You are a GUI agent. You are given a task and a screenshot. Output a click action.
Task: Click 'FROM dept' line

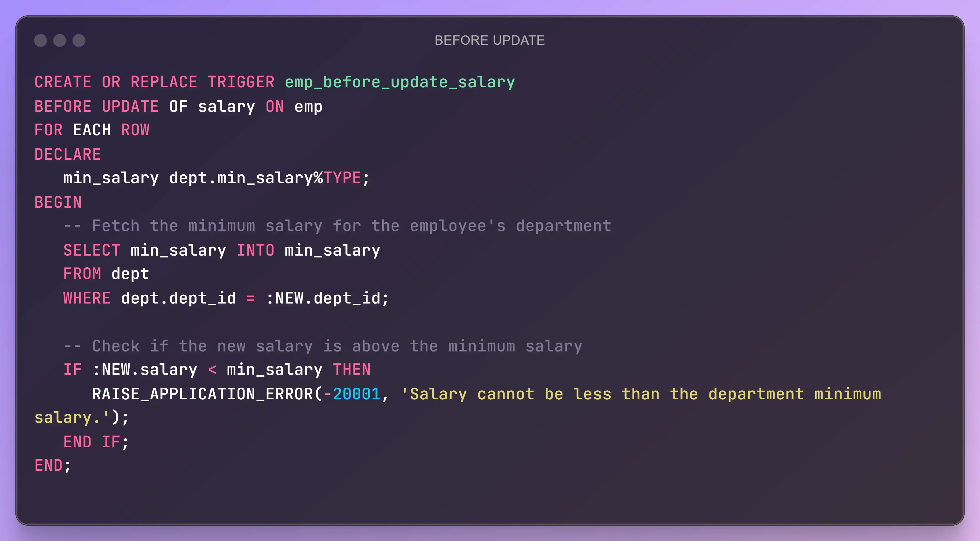106,274
